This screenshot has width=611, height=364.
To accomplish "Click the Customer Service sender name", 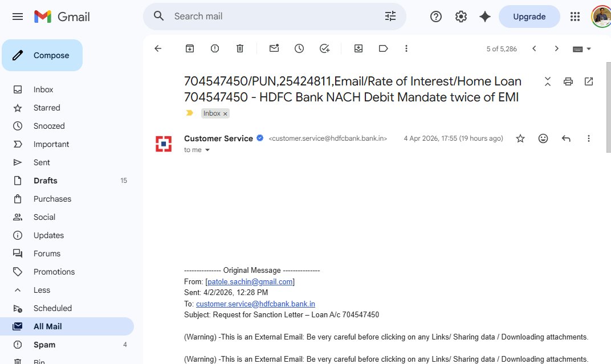I will [x=218, y=138].
